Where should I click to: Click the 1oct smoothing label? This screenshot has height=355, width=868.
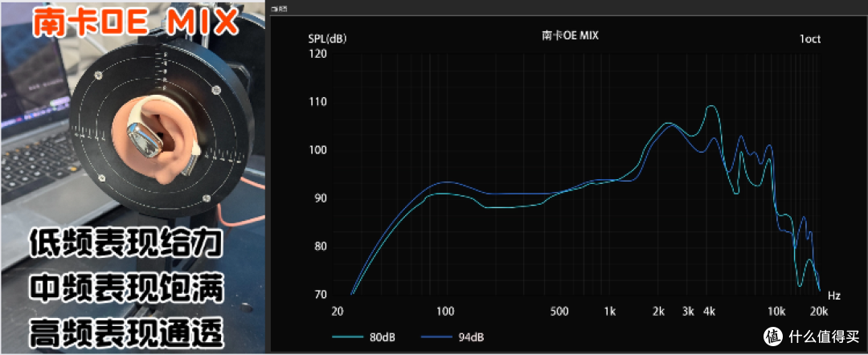(810, 39)
